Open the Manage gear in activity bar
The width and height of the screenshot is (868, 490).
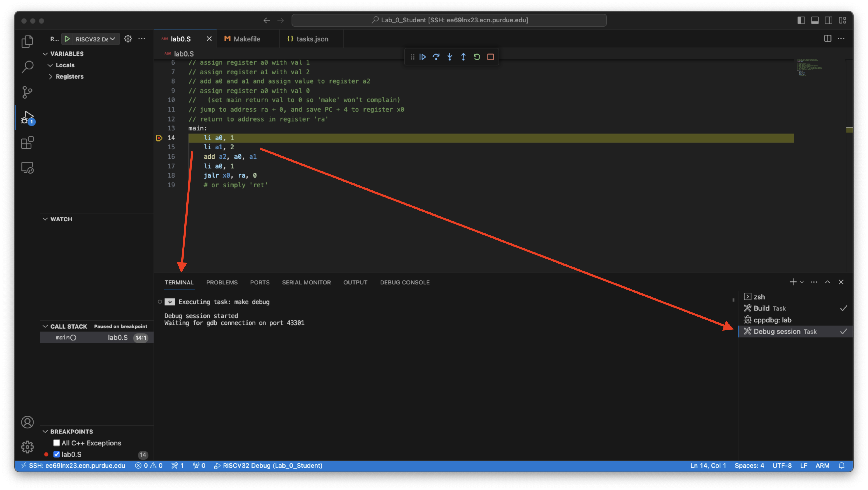[x=27, y=447]
